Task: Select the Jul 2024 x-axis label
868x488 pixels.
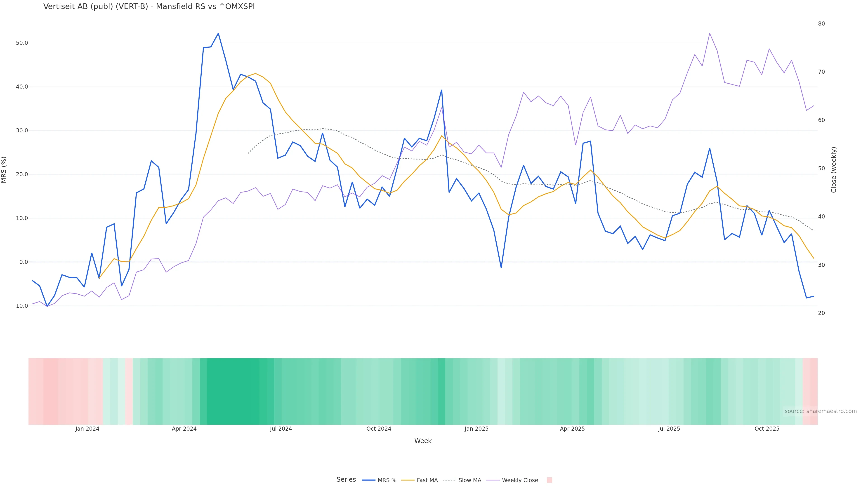Action: coord(281,429)
